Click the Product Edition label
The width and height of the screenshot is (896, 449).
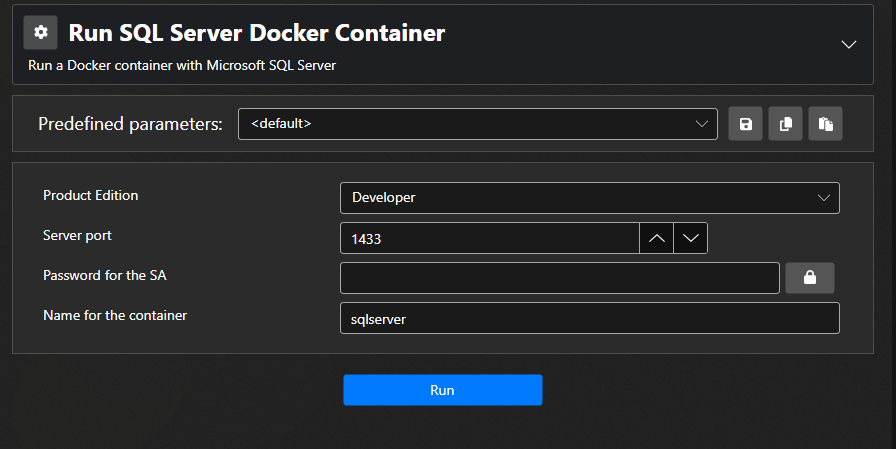coord(91,195)
